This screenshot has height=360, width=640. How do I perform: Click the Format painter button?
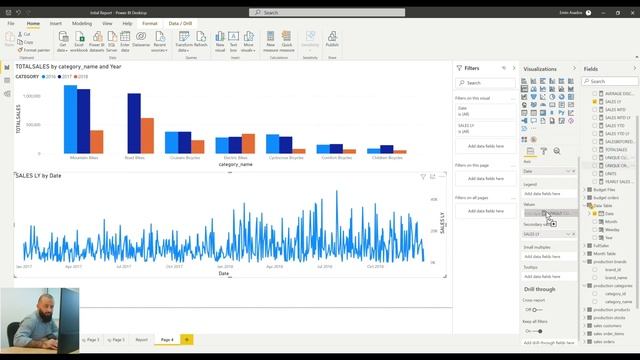[34, 50]
